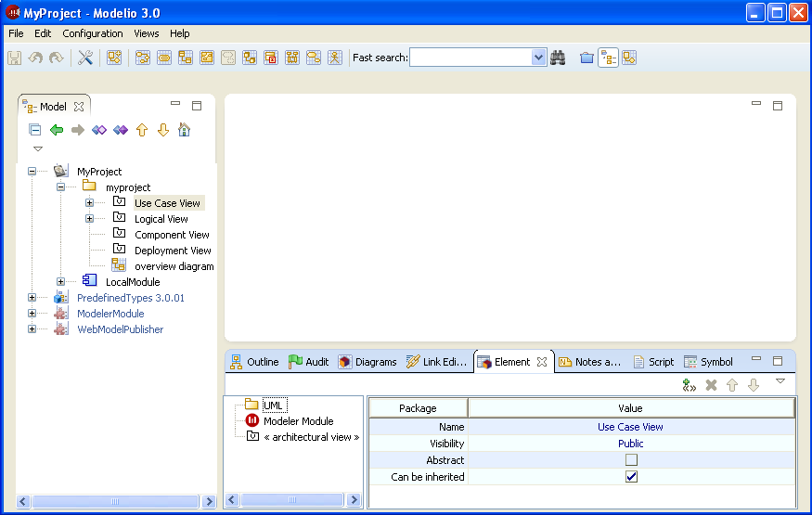Click the diagram perspective icon in toolbar
This screenshot has height=515, width=812.
629,58
